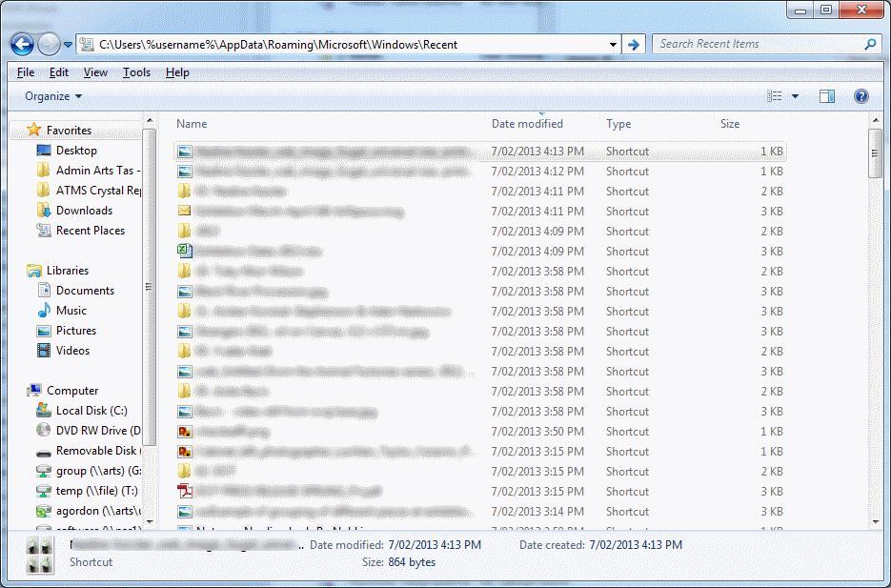
Task: Click the Documents library icon
Action: [x=44, y=291]
